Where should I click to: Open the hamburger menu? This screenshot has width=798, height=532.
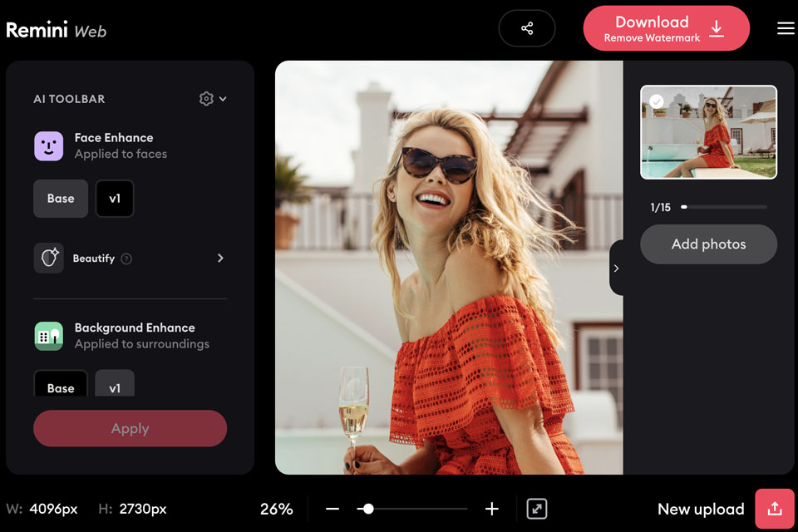[786, 28]
